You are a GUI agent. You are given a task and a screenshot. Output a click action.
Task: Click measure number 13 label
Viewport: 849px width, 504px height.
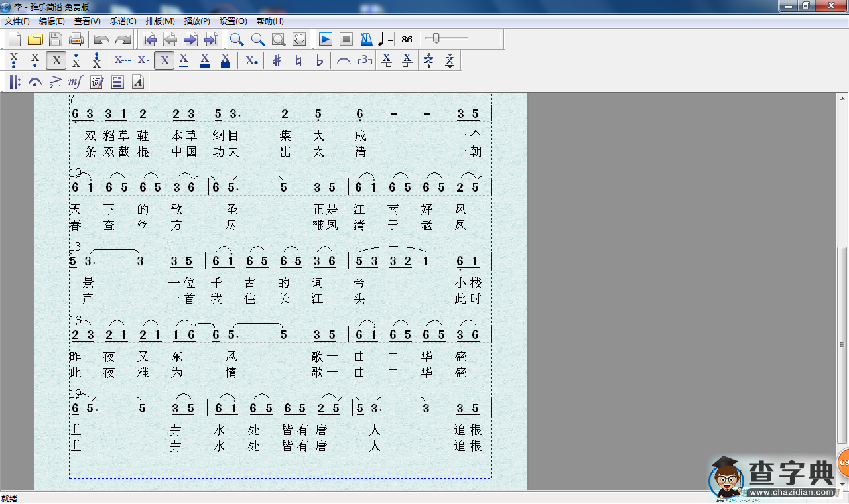[75, 247]
